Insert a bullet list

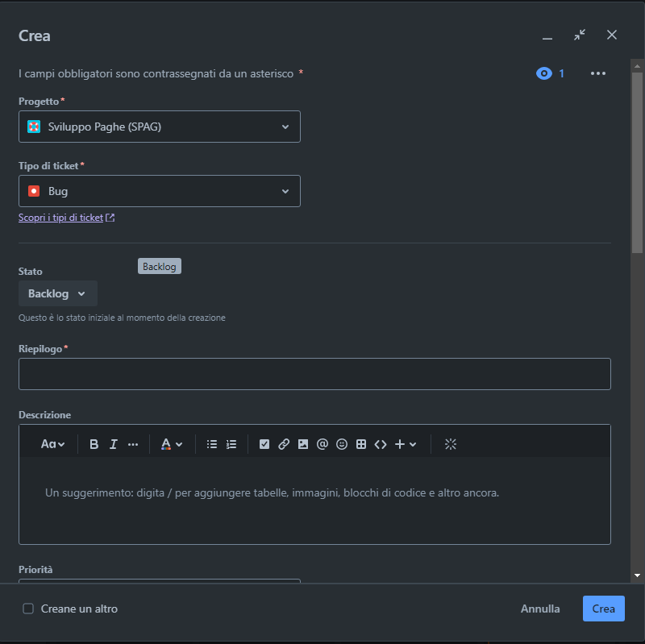[212, 444]
